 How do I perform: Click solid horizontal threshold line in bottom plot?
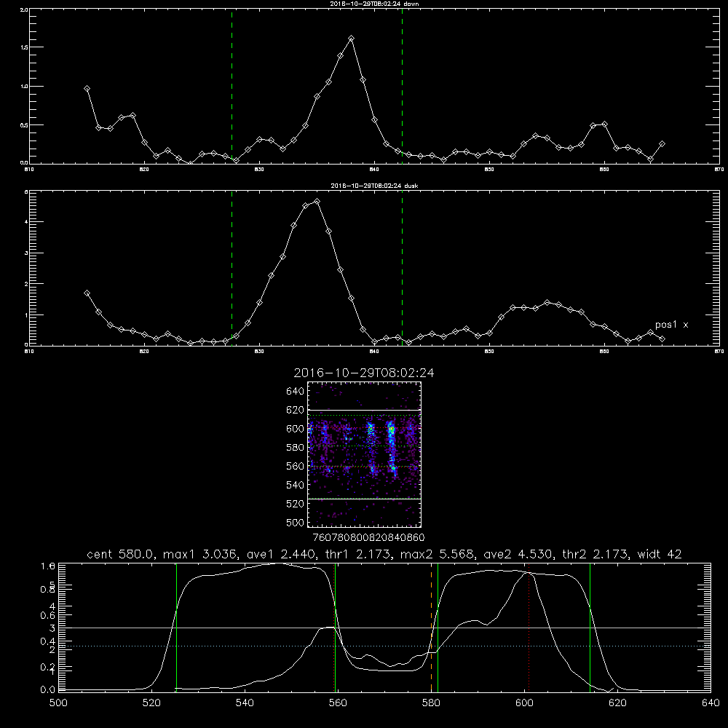pos(385,628)
